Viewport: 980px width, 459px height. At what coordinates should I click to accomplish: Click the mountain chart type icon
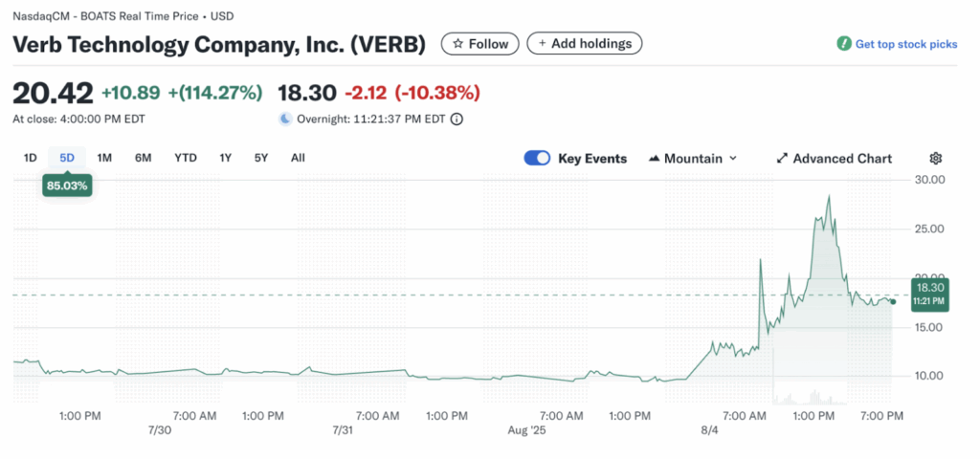pyautogui.click(x=656, y=159)
